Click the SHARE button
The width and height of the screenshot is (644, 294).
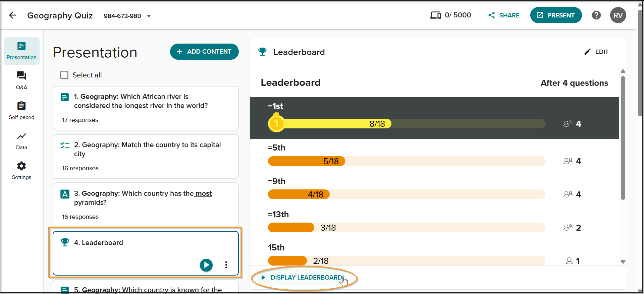[x=504, y=15]
